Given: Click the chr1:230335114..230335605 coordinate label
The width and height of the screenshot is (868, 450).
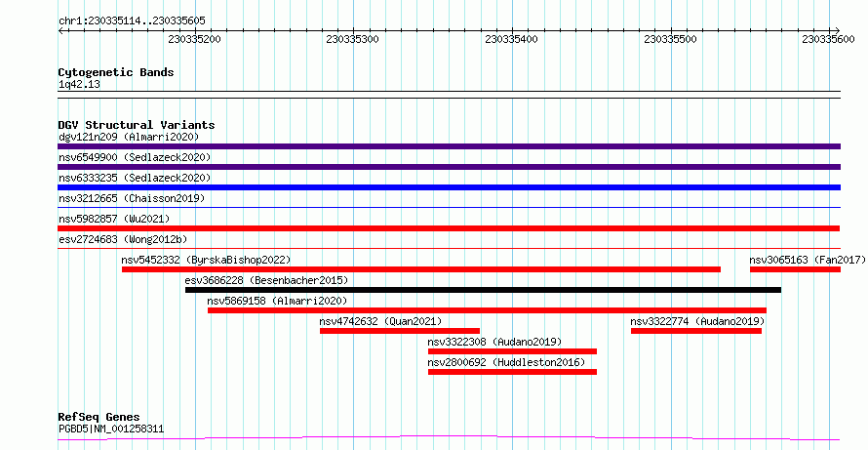Looking at the screenshot, I should [x=132, y=21].
